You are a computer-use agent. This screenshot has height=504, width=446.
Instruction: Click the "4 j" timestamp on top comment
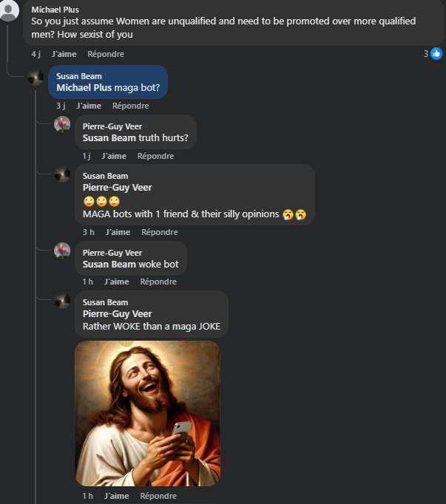pos(36,54)
